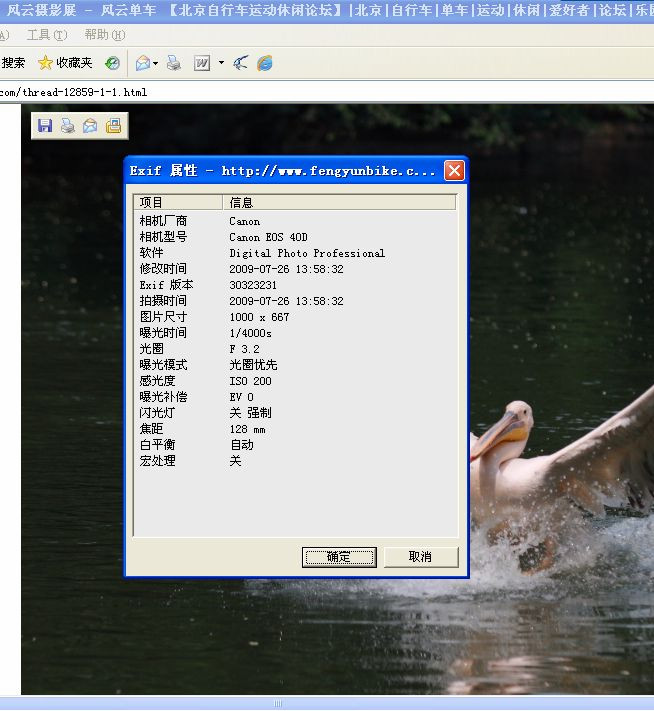Click the History icon in the browser toolbar
Viewport: 654px width, 711px height.
pos(112,63)
